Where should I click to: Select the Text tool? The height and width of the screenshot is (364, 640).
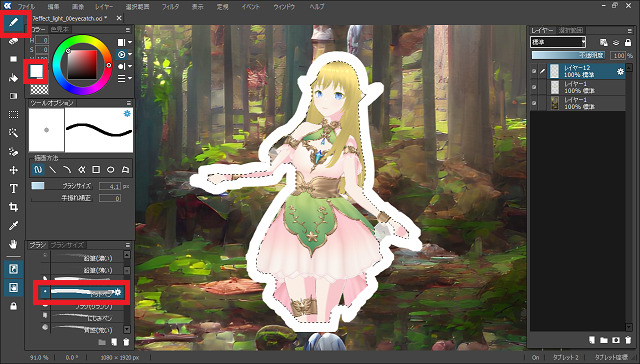click(13, 189)
